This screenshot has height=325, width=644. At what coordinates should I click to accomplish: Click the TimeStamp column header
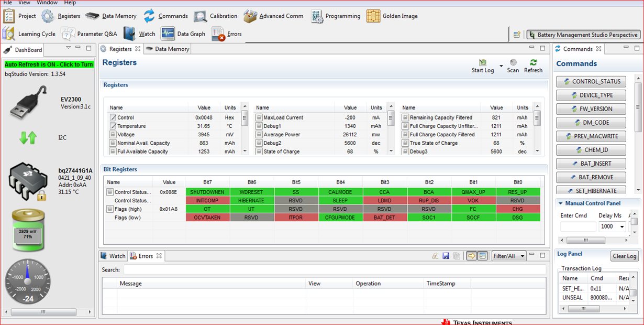click(x=447, y=283)
